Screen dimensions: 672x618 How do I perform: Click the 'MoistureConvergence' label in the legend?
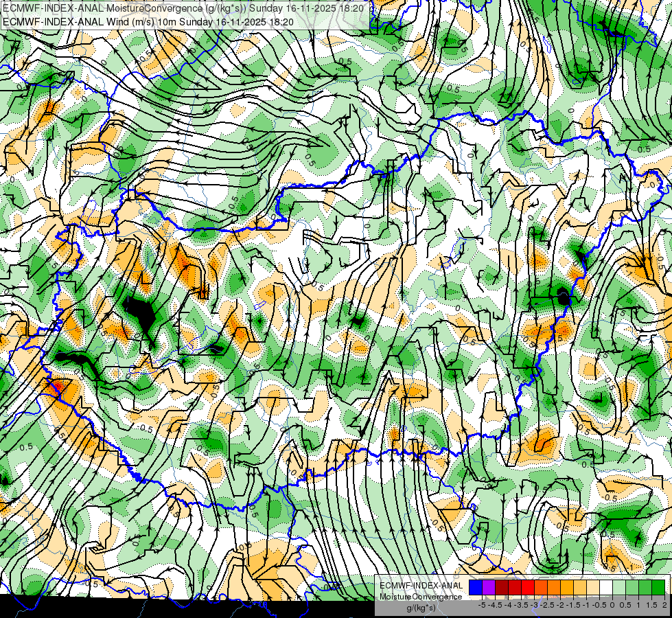pyautogui.click(x=421, y=597)
